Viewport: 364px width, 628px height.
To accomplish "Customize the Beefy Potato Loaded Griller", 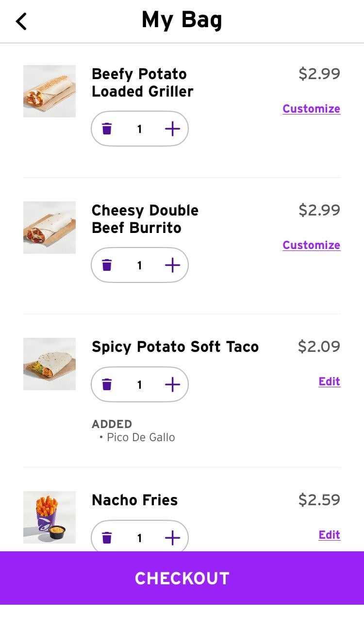I will pyautogui.click(x=311, y=109).
